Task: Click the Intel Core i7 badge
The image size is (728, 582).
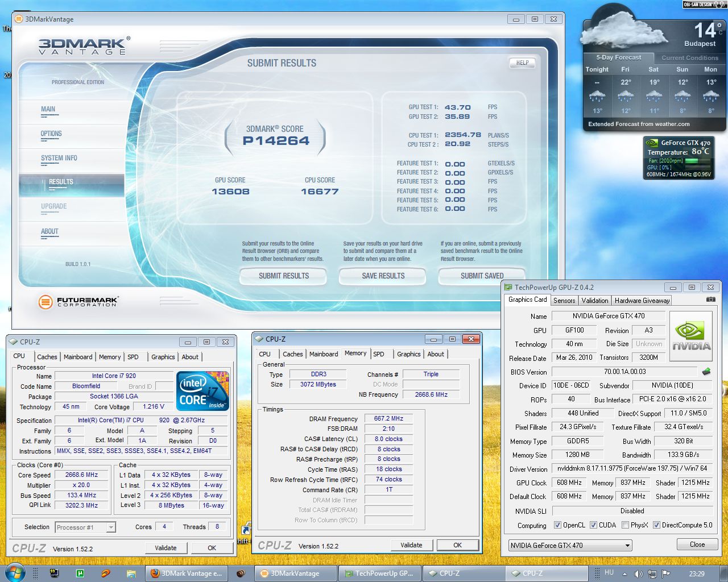Action: (203, 391)
